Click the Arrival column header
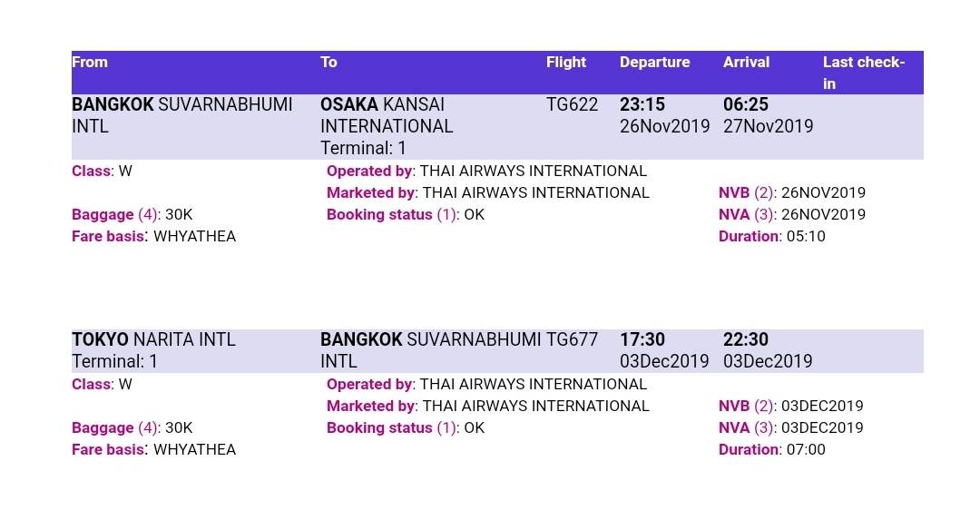Viewport: 980px width, 520px height. 746,63
